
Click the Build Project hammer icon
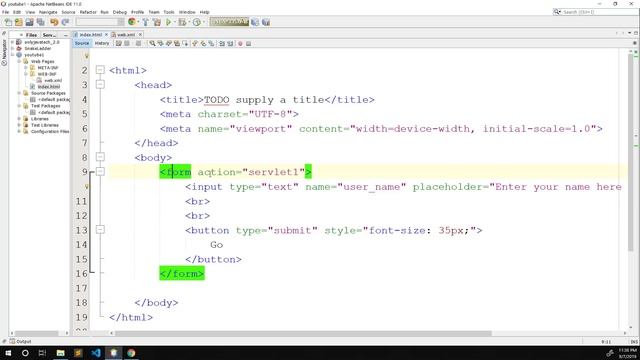coord(145,22)
